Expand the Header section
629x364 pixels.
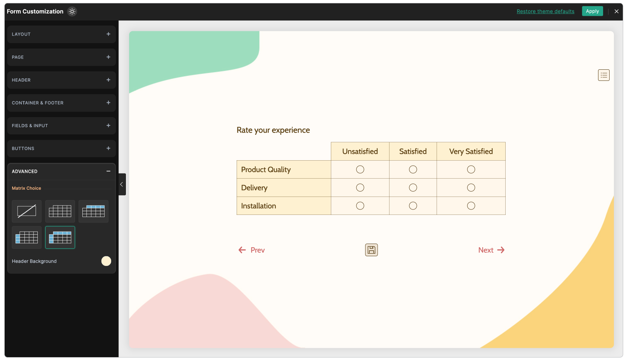click(x=61, y=80)
